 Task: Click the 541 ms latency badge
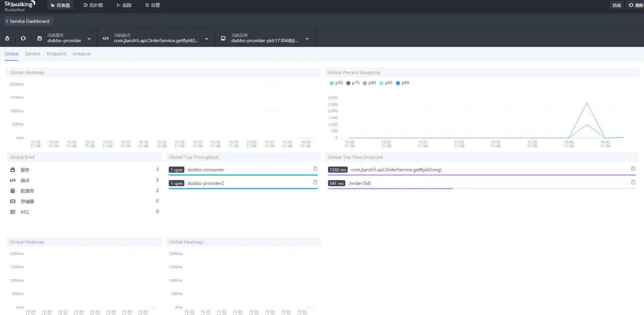tap(337, 183)
